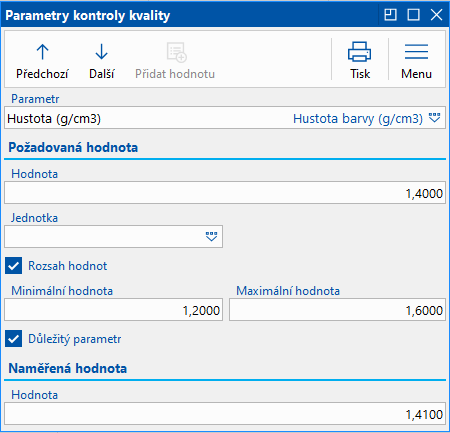Screen dimensions: 450x433
Task: Click the Přidat hodnotu add-value icon
Action: [176, 52]
